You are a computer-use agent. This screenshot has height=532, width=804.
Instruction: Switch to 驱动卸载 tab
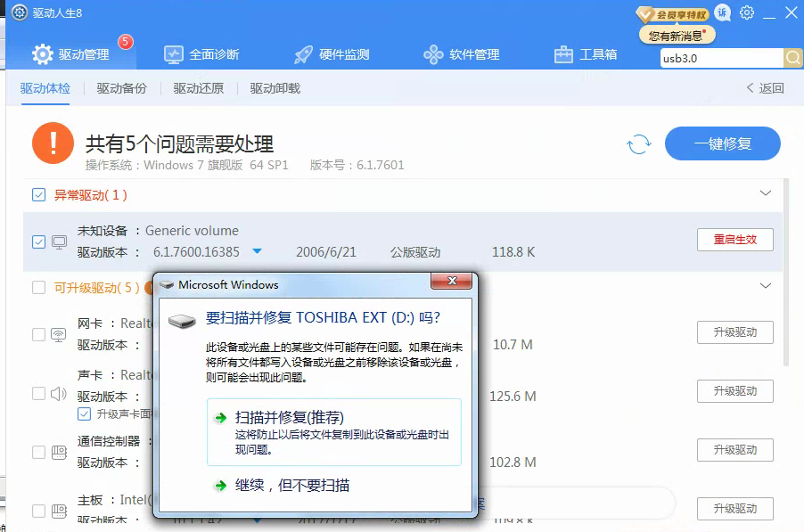pos(275,89)
